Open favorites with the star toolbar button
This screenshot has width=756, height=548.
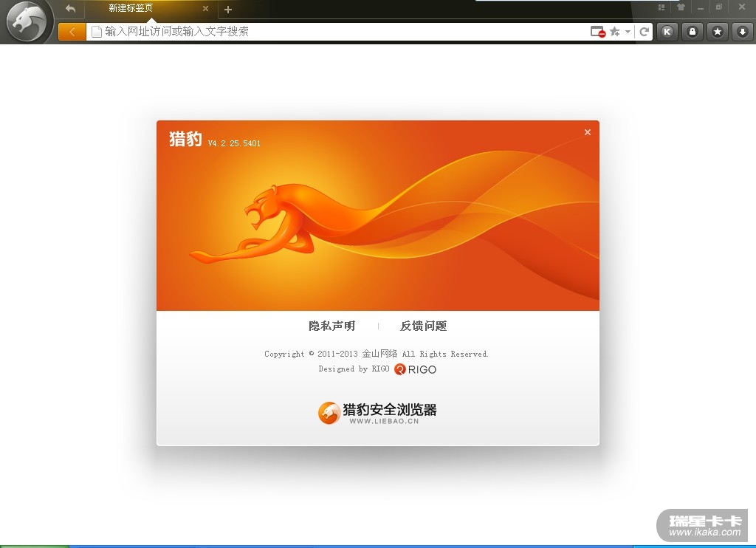(x=718, y=32)
